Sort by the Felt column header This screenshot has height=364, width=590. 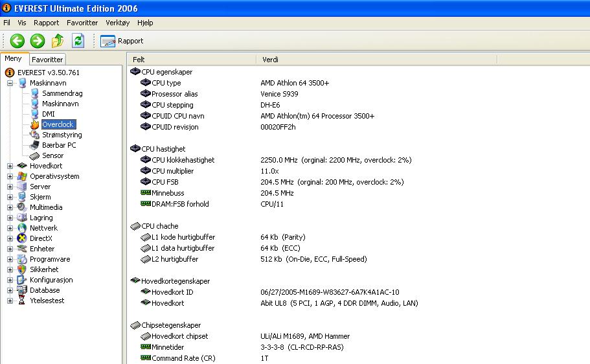click(x=192, y=60)
